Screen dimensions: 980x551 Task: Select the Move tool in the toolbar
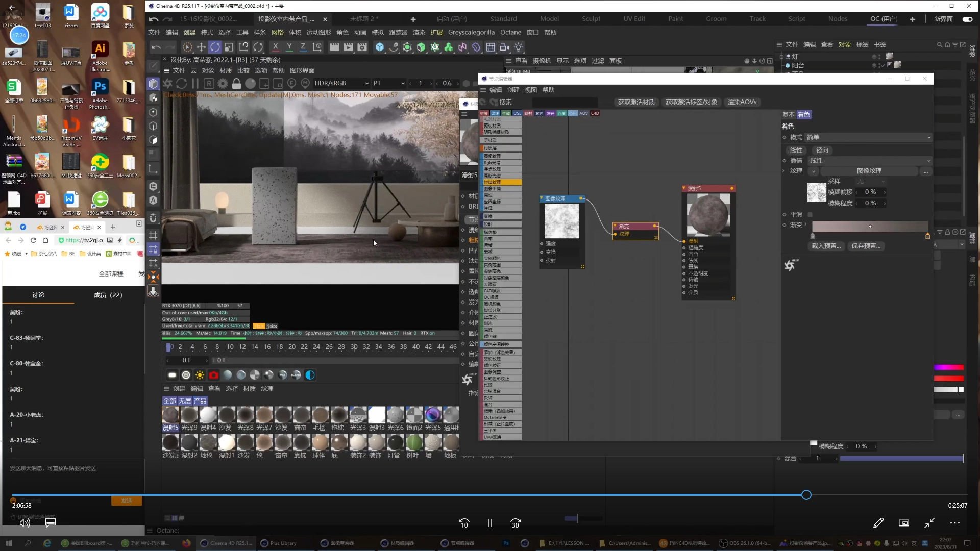(x=201, y=47)
